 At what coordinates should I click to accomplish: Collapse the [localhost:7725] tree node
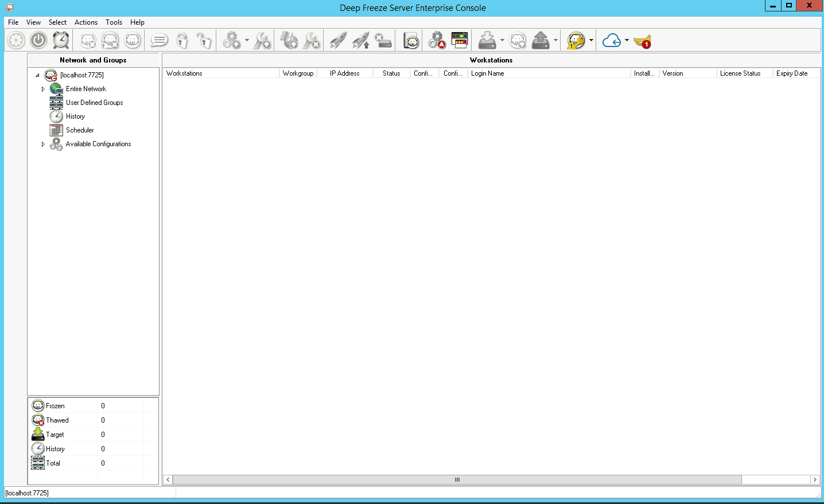pyautogui.click(x=37, y=75)
